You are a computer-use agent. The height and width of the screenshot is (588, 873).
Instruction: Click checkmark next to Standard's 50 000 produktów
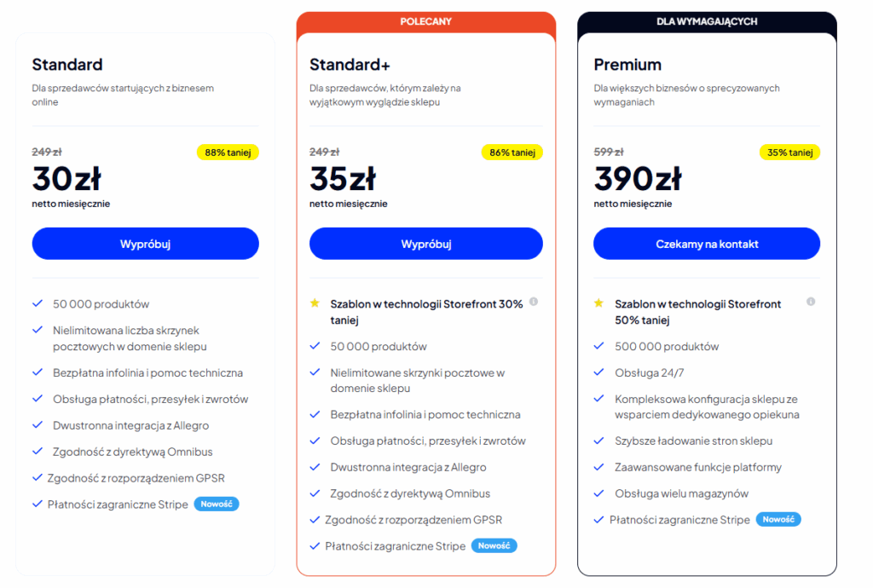38,303
